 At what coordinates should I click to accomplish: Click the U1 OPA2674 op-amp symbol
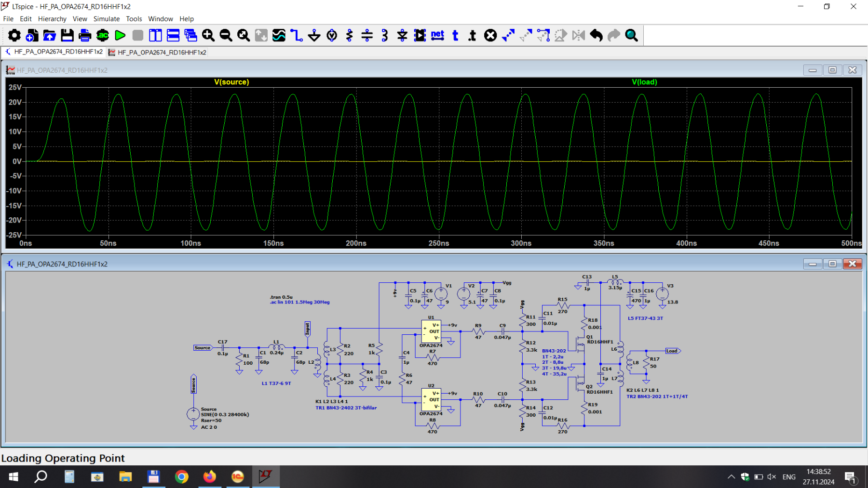tap(431, 331)
